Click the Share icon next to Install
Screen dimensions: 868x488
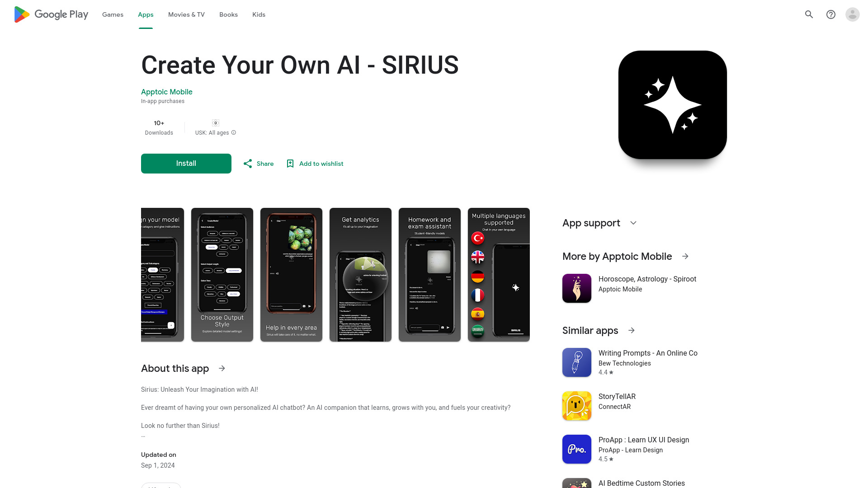pos(247,163)
